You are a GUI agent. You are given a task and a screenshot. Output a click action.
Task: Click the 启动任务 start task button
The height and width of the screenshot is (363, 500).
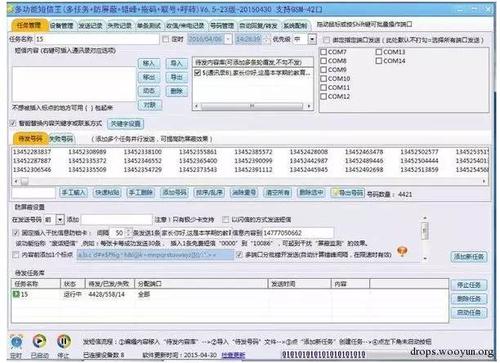tap(469, 313)
